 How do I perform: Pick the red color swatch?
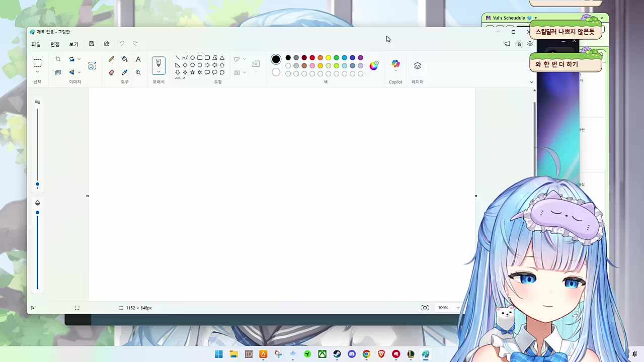coord(312,58)
